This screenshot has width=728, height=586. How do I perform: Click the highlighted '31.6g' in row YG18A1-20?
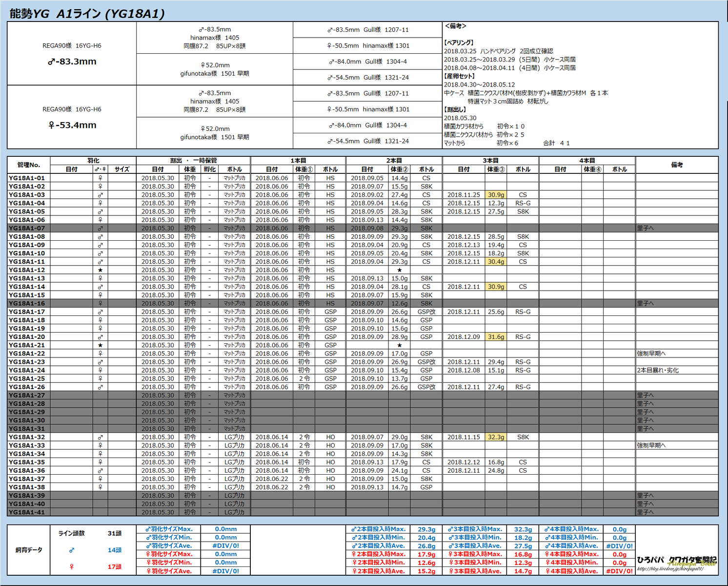[496, 337]
